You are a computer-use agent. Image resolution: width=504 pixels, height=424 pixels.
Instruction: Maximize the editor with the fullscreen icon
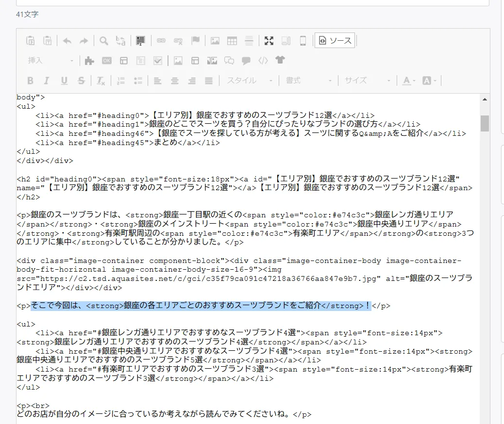[269, 41]
